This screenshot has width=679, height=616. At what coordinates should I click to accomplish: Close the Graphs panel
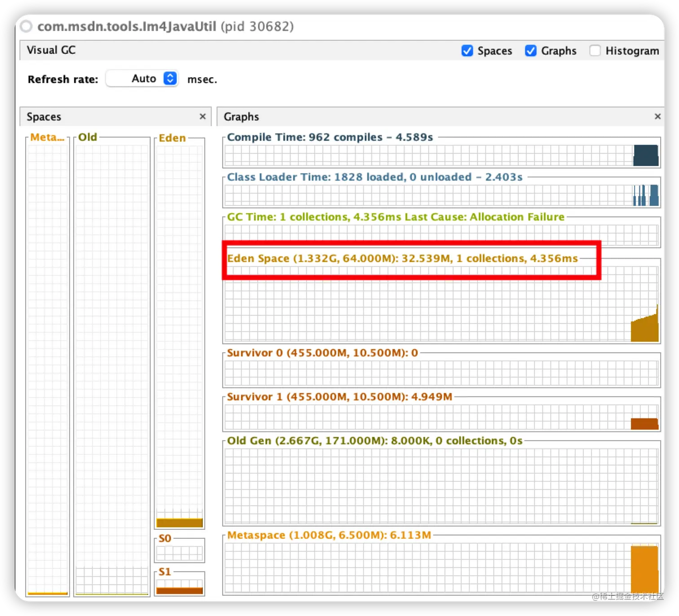point(657,116)
